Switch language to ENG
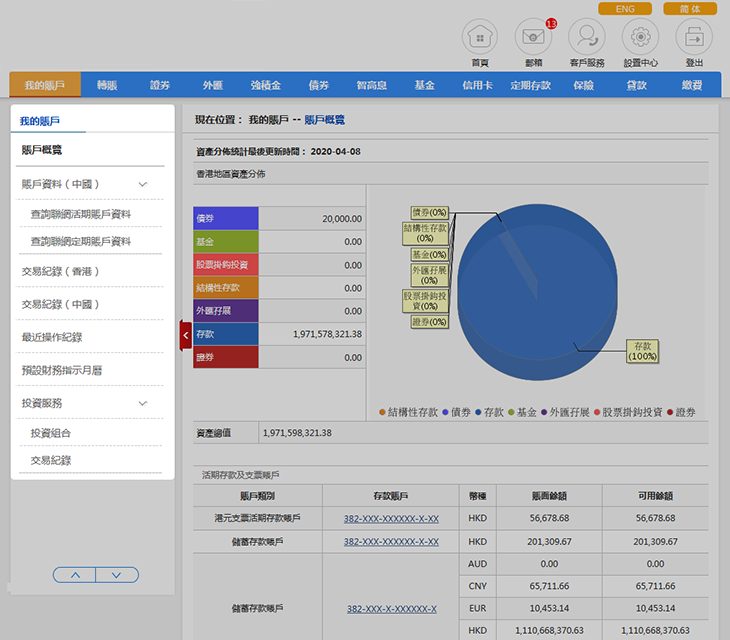The image size is (730, 640). point(625,9)
